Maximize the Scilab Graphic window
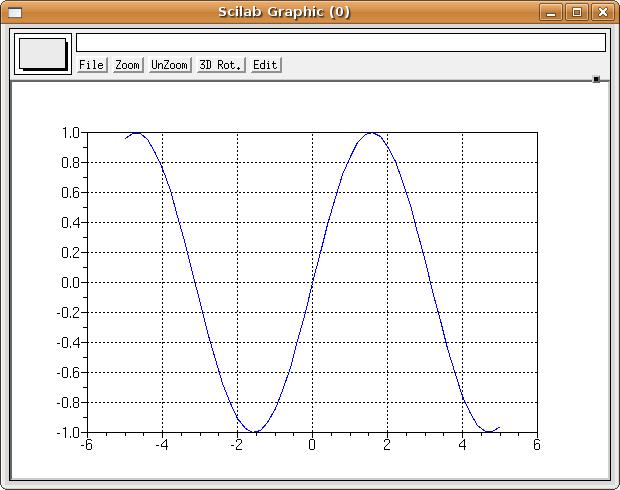Screen dimensions: 620x490 577,12
